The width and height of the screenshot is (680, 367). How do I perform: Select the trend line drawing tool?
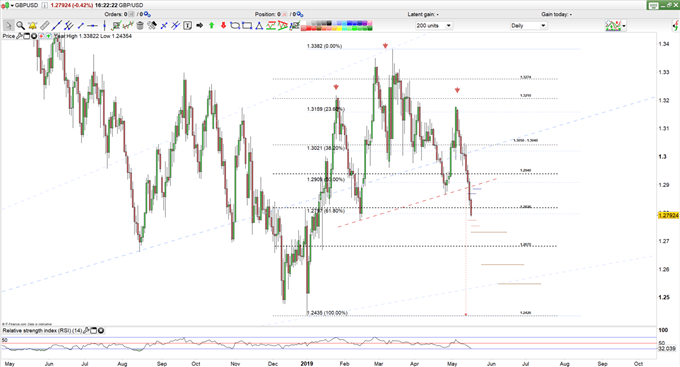(x=57, y=26)
